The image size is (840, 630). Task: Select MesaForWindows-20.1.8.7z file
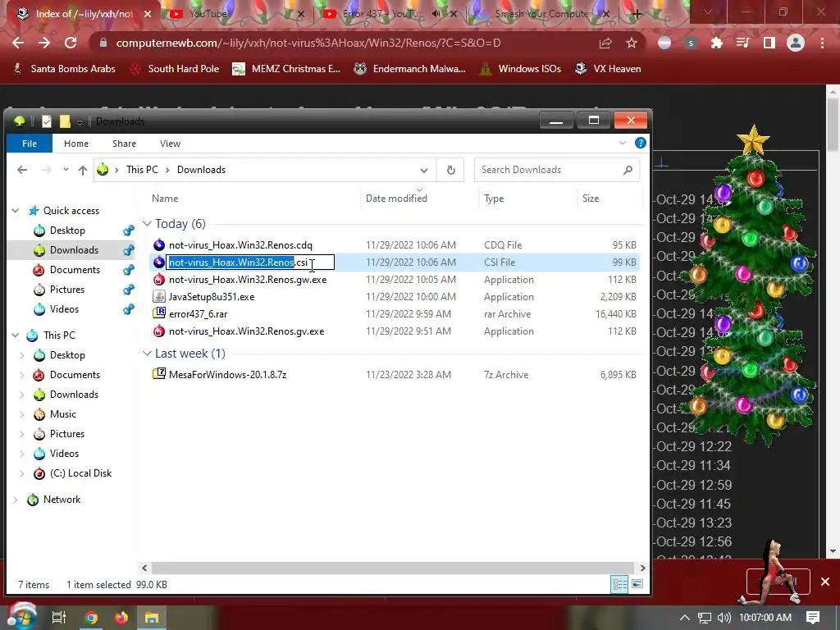click(228, 375)
